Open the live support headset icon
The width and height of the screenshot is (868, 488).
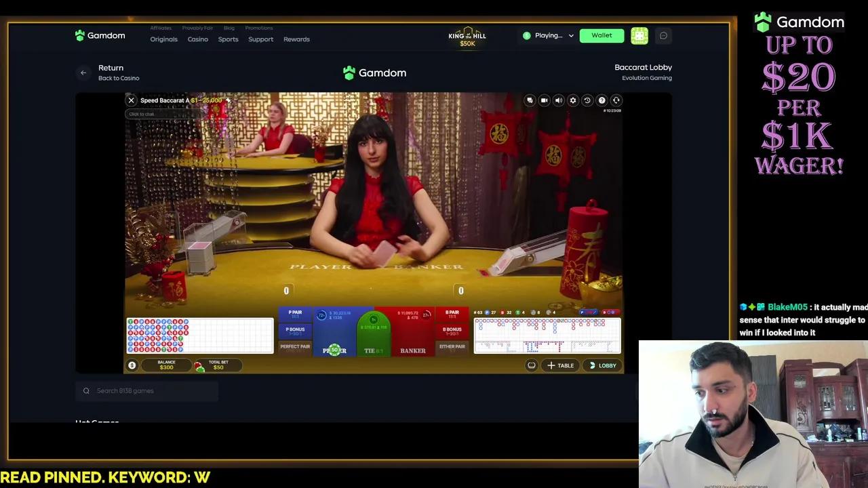pos(616,100)
